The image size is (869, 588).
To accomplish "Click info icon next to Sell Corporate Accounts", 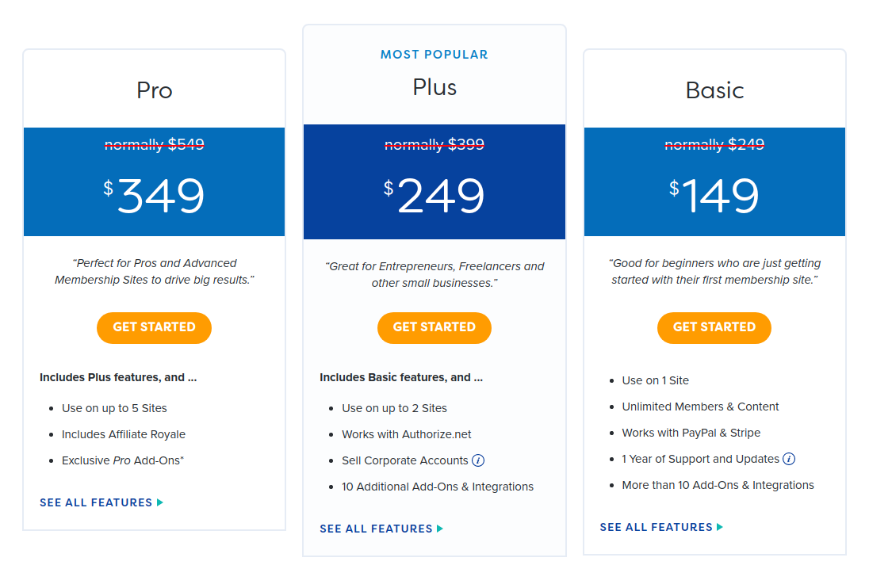I will (478, 460).
